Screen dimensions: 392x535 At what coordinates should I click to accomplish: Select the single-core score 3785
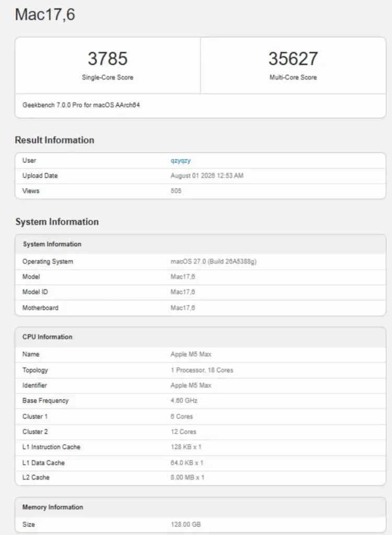[108, 59]
